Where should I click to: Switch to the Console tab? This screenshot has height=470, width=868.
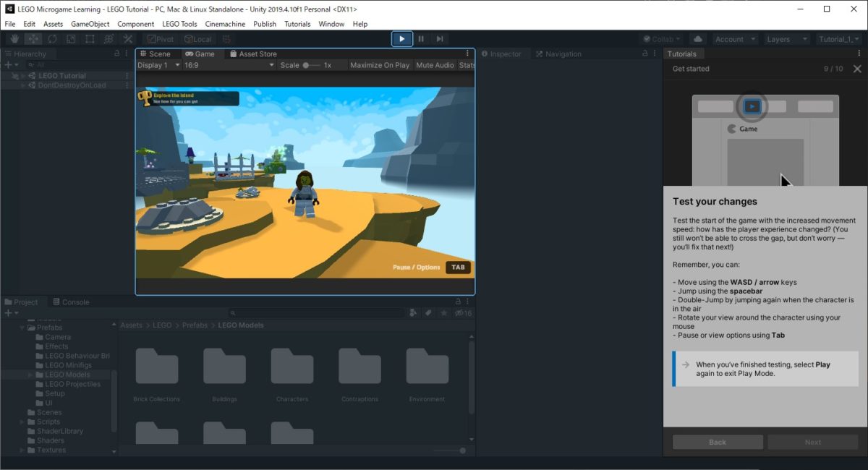click(75, 302)
